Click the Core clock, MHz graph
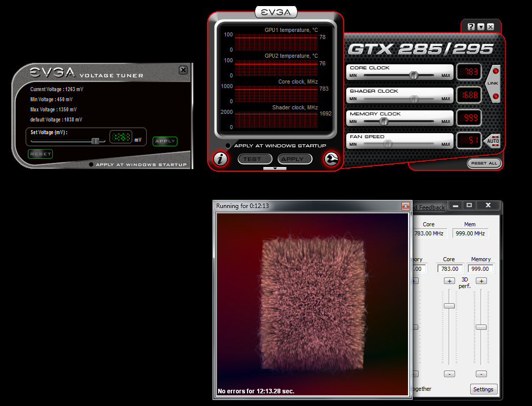532x406 pixels. [x=276, y=94]
